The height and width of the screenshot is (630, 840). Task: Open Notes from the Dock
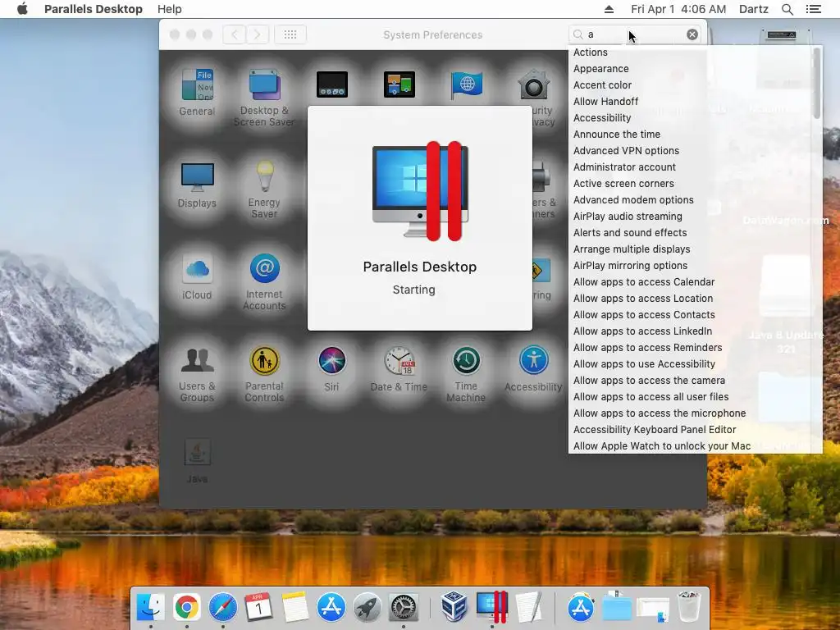click(295, 607)
